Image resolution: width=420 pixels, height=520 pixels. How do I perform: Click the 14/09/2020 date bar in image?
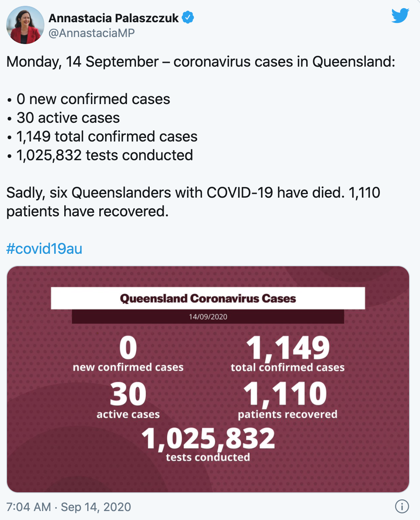208,317
